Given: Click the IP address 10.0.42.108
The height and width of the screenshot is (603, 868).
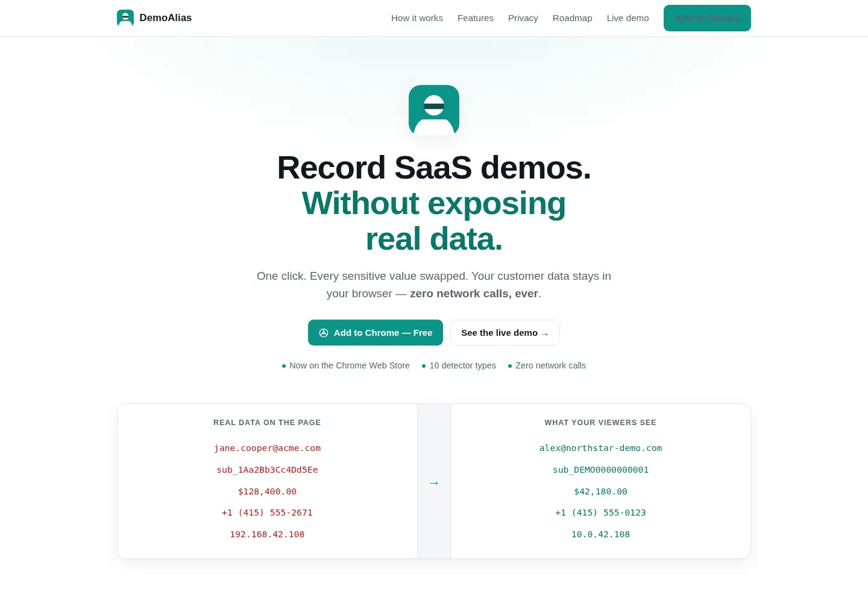Looking at the screenshot, I should [600, 534].
